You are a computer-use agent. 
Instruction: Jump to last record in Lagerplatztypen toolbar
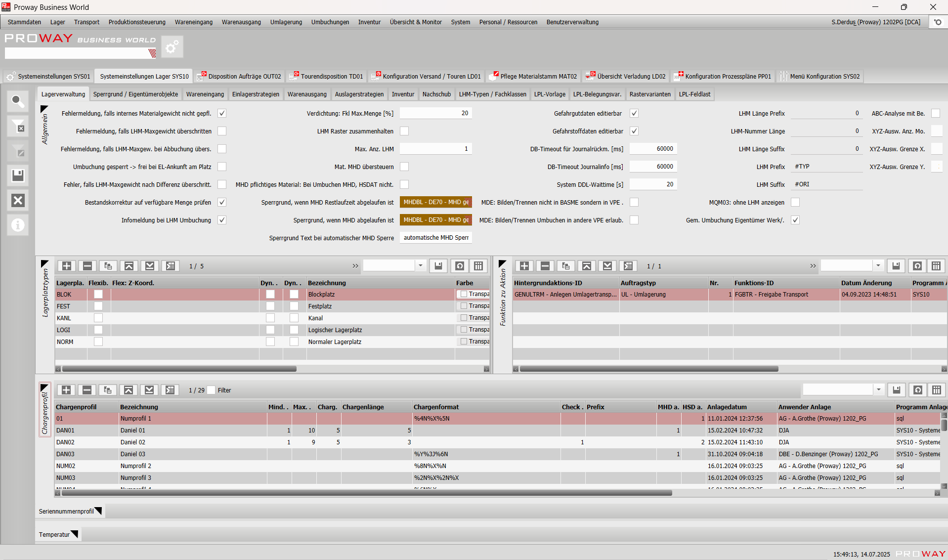(150, 266)
